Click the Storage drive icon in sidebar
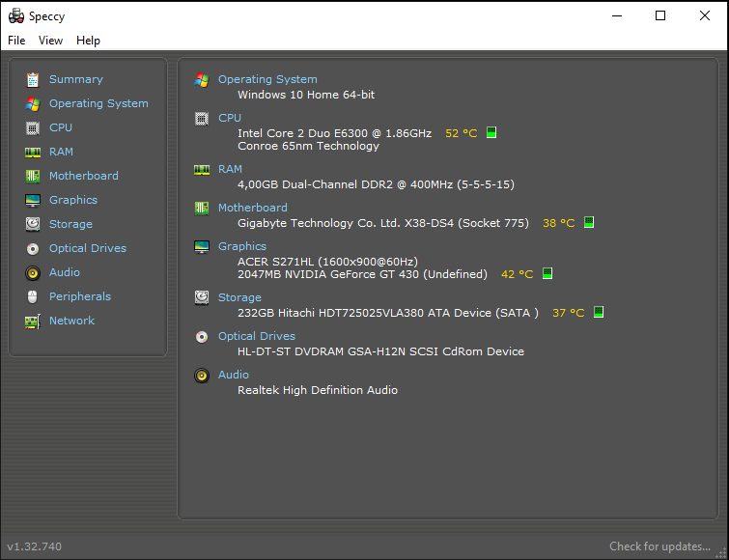Image resolution: width=729 pixels, height=560 pixels. pos(33,224)
